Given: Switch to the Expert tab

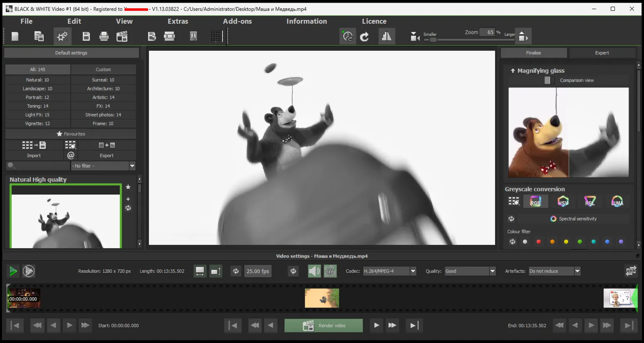Looking at the screenshot, I should coord(602,53).
